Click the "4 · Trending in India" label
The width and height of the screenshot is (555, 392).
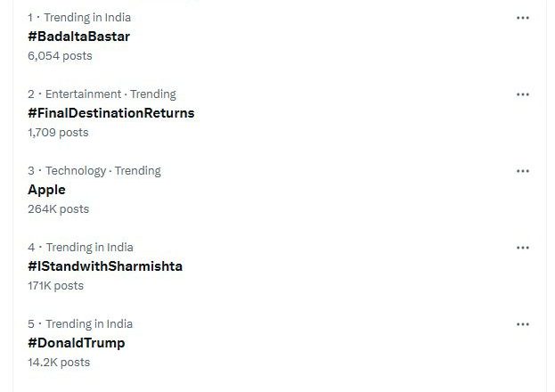(x=79, y=248)
